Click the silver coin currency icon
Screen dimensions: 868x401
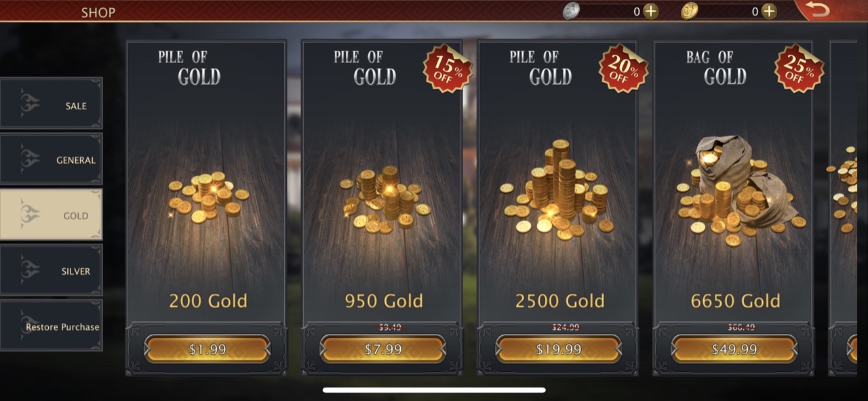click(x=572, y=11)
